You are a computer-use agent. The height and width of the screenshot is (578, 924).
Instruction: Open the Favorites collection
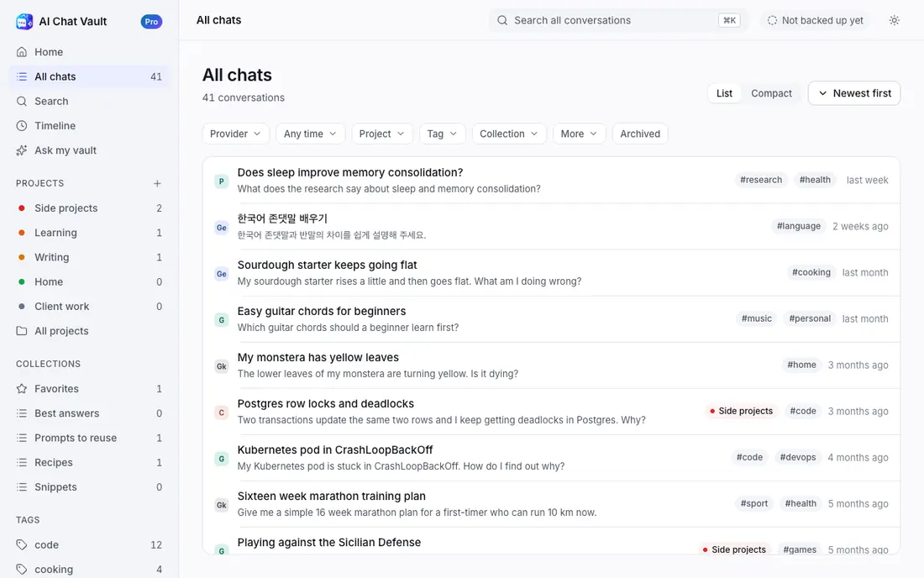click(x=89, y=389)
